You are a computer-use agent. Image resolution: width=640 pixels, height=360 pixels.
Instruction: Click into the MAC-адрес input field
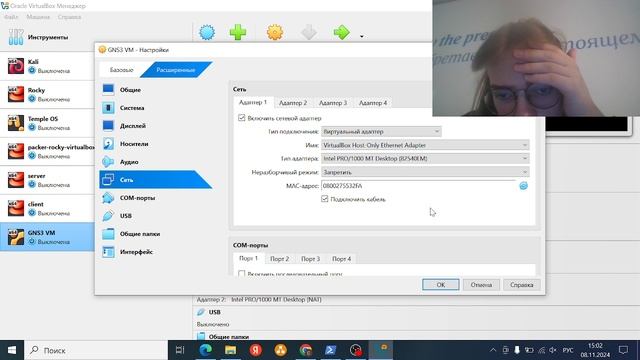tap(419, 186)
